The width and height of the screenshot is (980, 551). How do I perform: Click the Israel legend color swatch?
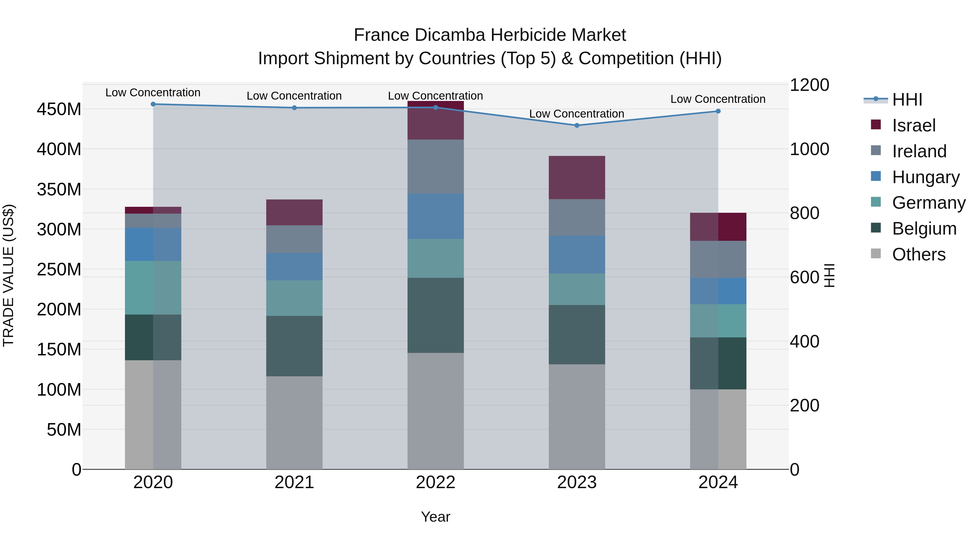pos(876,124)
